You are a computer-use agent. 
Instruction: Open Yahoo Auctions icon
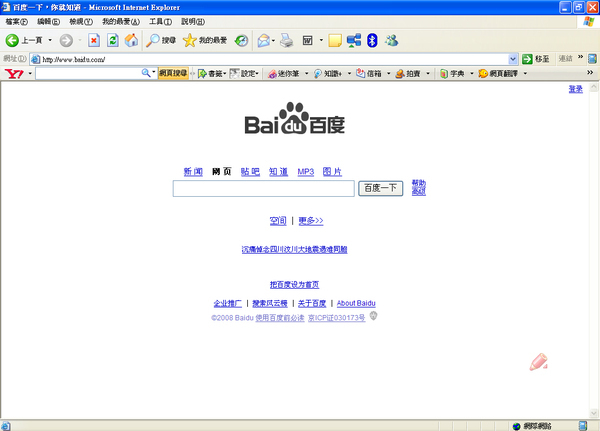click(x=400, y=73)
